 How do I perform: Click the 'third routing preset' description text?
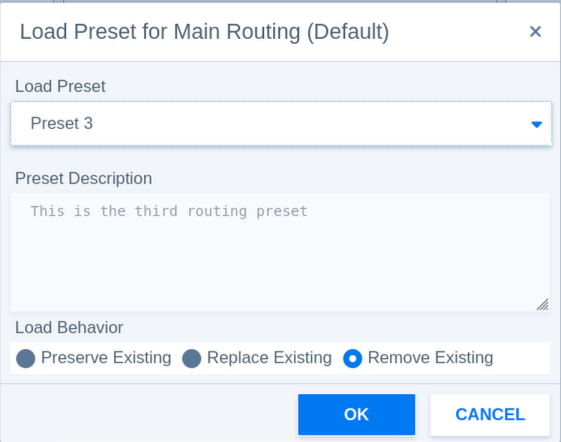pos(221,211)
